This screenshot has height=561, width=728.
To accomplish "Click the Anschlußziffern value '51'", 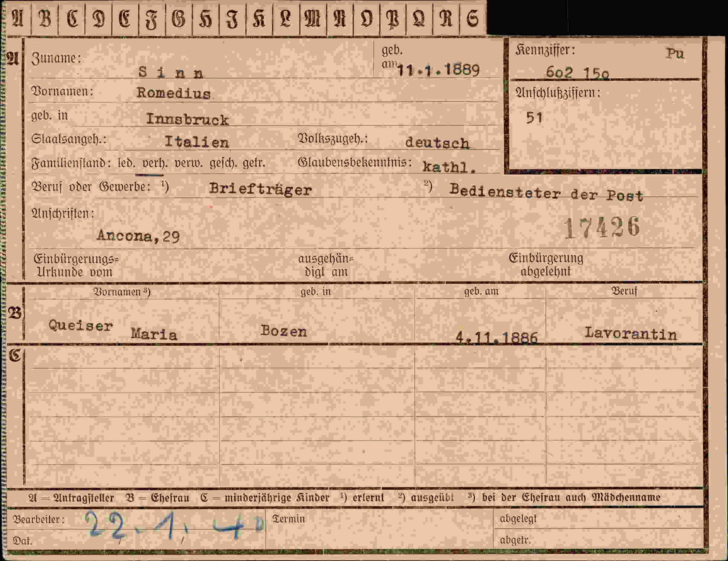I will [x=534, y=118].
